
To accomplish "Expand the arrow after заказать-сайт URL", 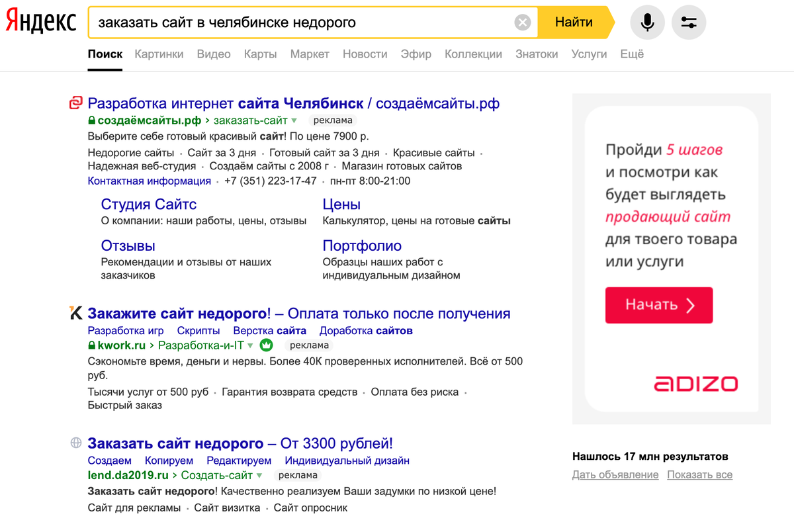I will click(x=294, y=121).
